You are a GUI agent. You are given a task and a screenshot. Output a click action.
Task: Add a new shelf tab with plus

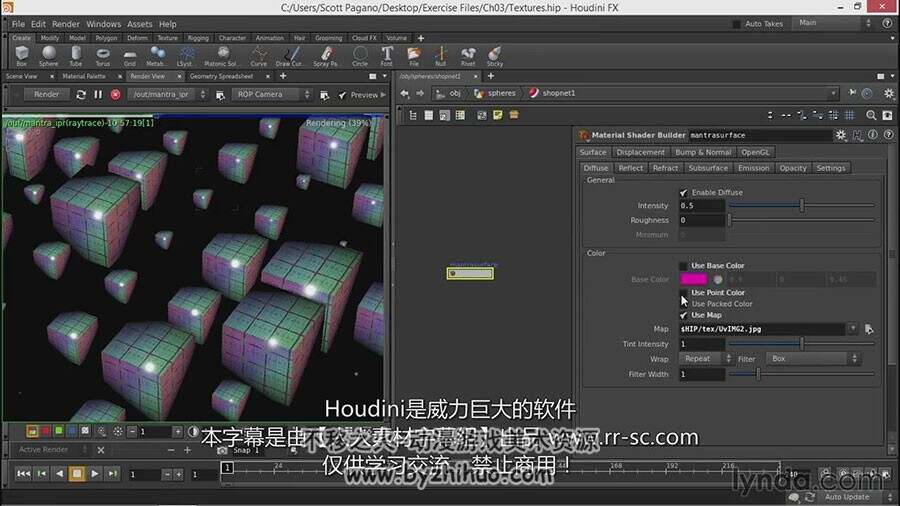tap(421, 38)
